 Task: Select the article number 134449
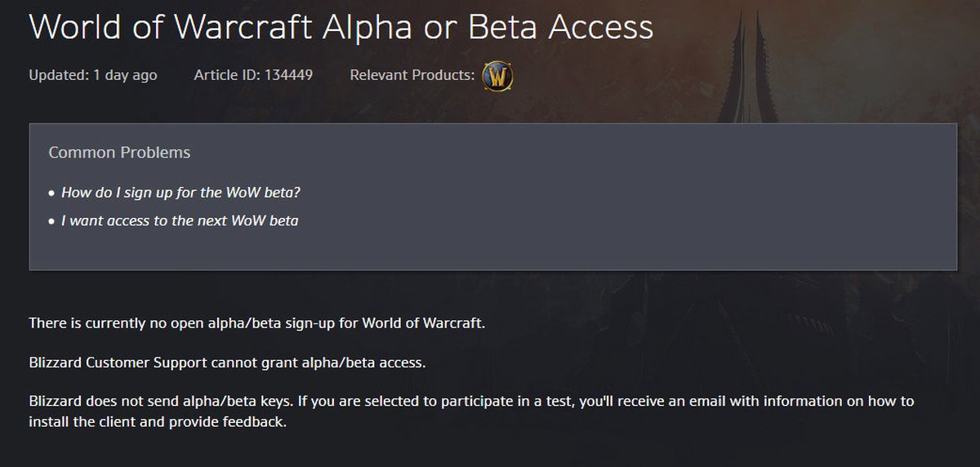(x=288, y=75)
